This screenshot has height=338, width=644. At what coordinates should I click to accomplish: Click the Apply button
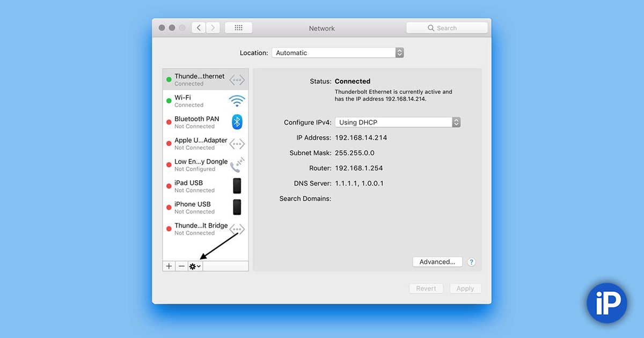[x=465, y=288]
